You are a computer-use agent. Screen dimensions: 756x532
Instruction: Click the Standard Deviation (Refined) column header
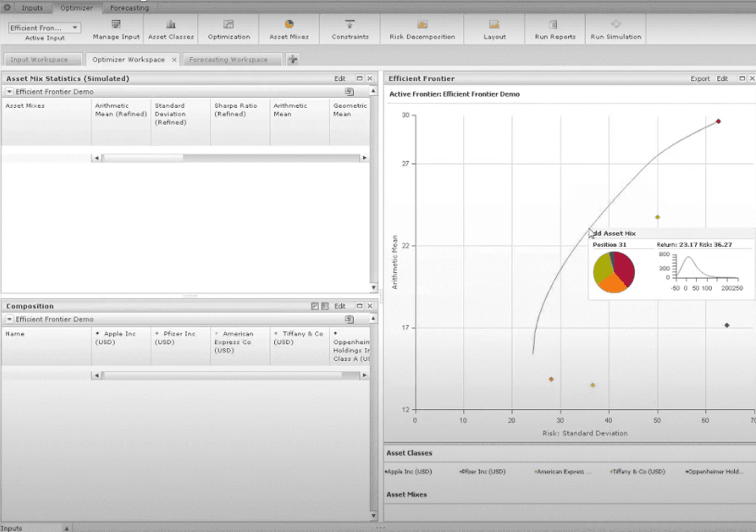click(x=180, y=122)
